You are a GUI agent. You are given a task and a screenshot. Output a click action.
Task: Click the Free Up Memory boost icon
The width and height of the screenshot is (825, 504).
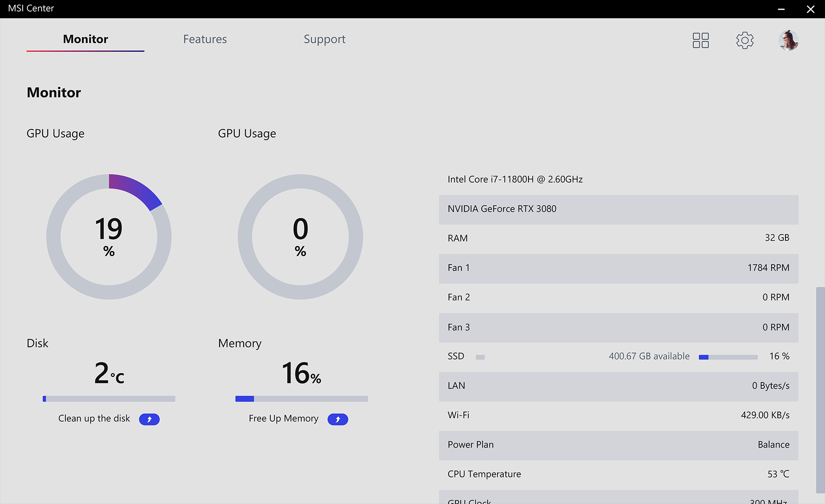click(x=338, y=419)
